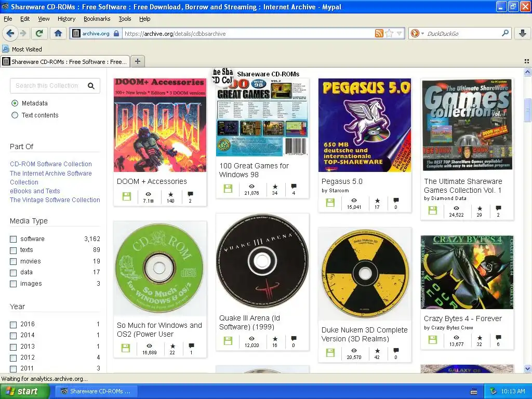This screenshot has height=399, width=532.
Task: Check the 2013 year filter
Action: [13, 347]
